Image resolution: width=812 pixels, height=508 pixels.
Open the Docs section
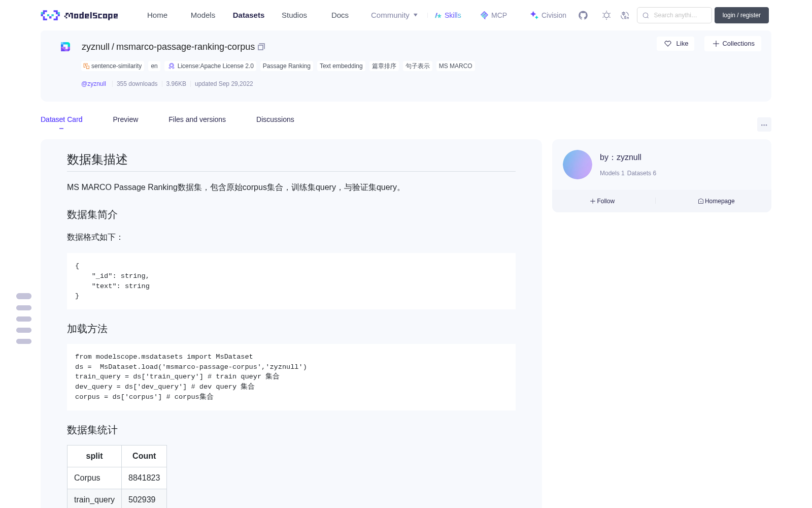coord(340,15)
